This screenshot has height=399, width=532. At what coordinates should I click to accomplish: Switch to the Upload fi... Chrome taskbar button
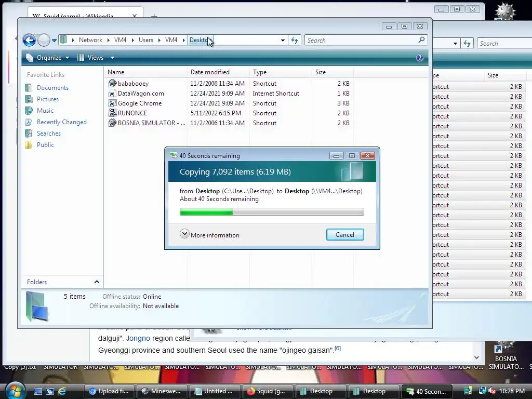pos(109,391)
